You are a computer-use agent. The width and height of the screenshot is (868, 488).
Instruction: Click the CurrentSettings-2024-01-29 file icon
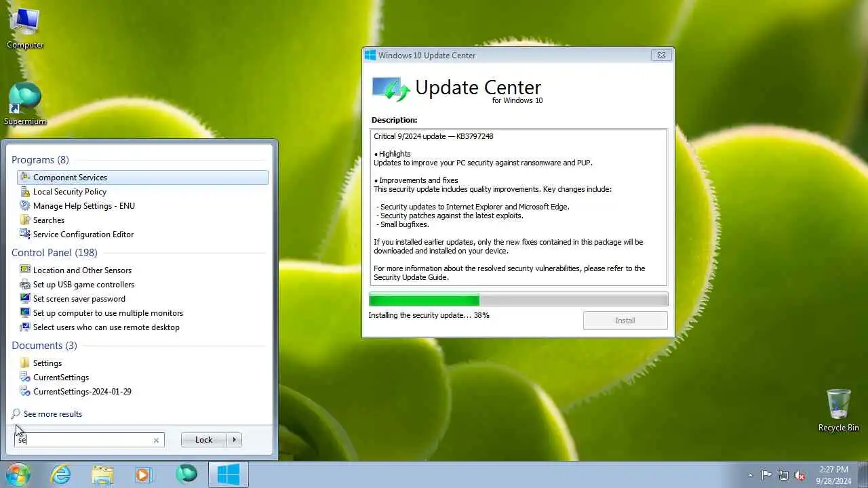point(25,392)
